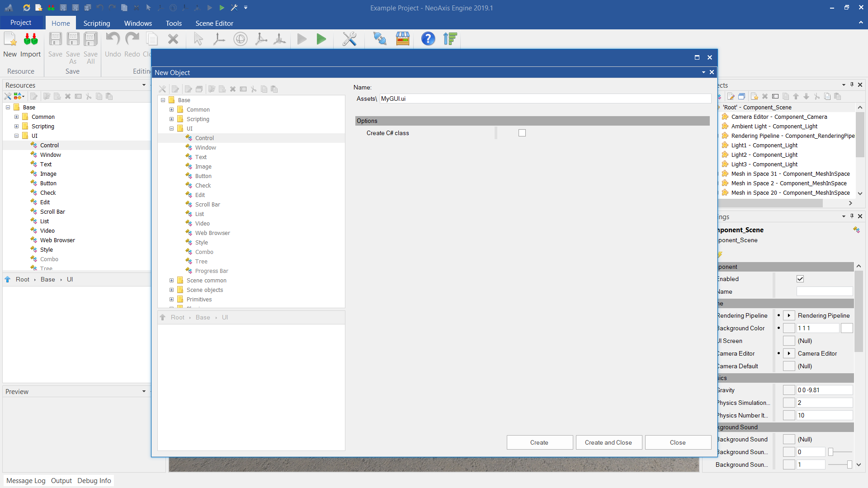Click the New resource icon
This screenshot has width=868, height=488.
10,40
